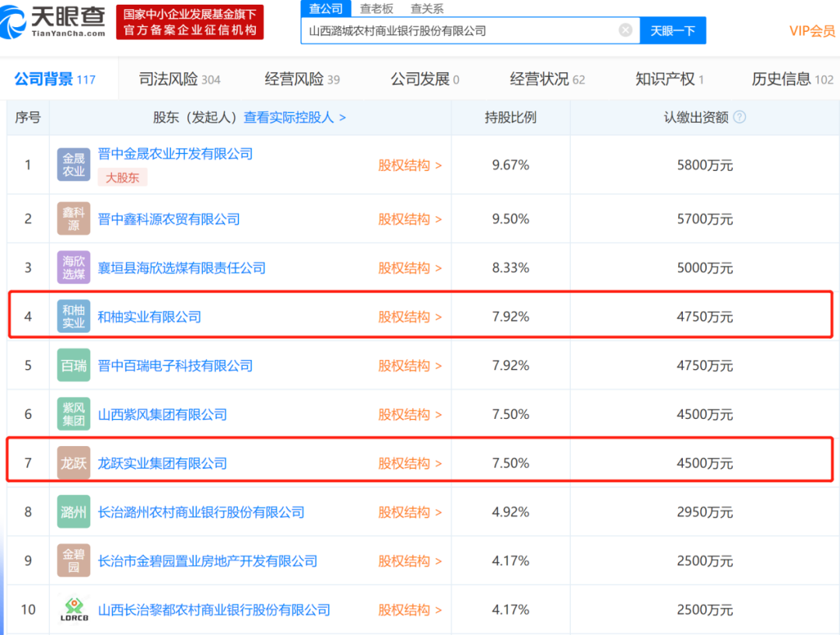
Task: Open 知识产权 tab
Action: coord(670,79)
